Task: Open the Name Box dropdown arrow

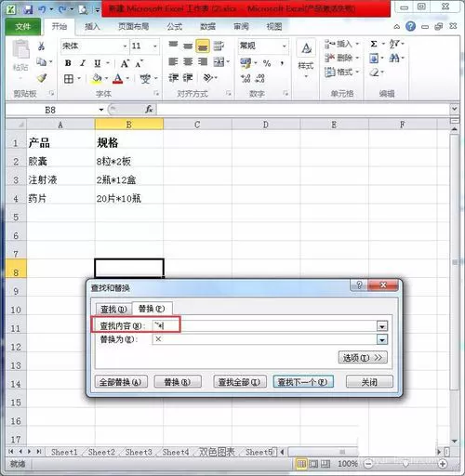Action: [101, 110]
